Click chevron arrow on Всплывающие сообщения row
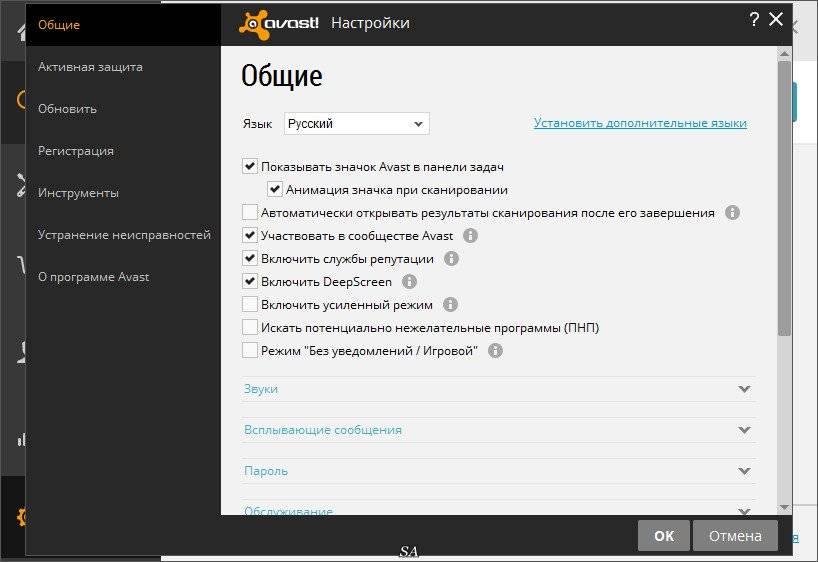818x562 pixels. click(x=744, y=430)
